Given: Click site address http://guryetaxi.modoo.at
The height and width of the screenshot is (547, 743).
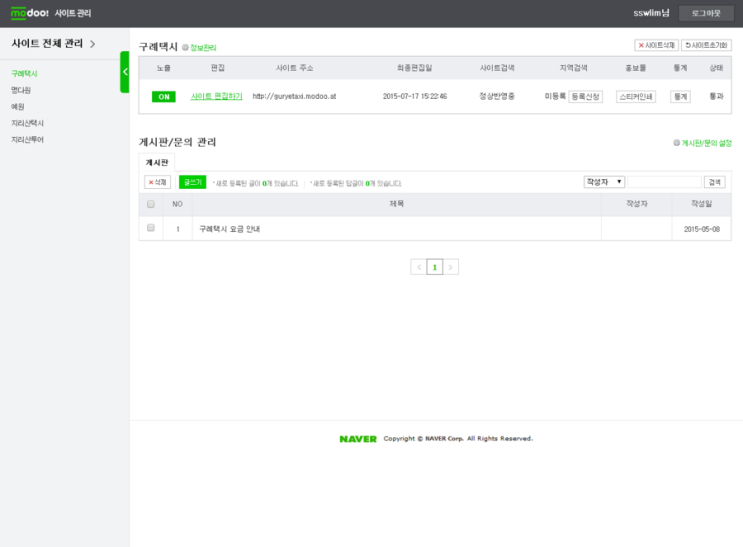Looking at the screenshot, I should point(294,96).
